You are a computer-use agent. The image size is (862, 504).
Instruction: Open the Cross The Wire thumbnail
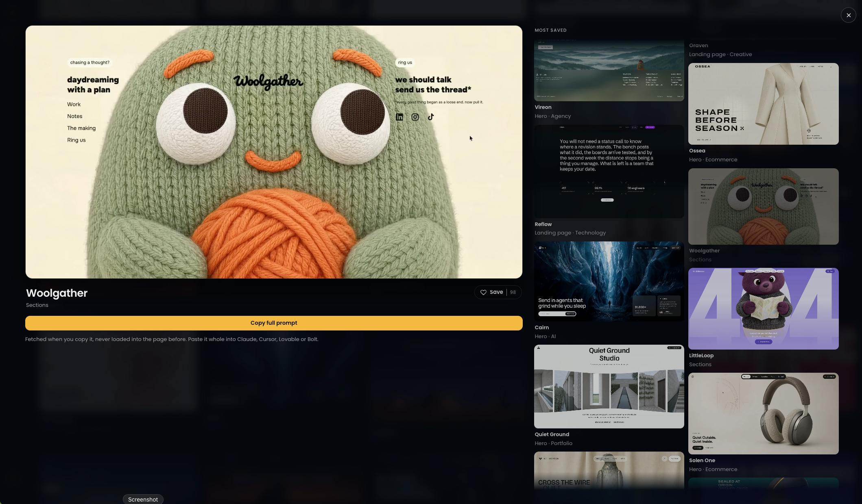pyautogui.click(x=609, y=470)
